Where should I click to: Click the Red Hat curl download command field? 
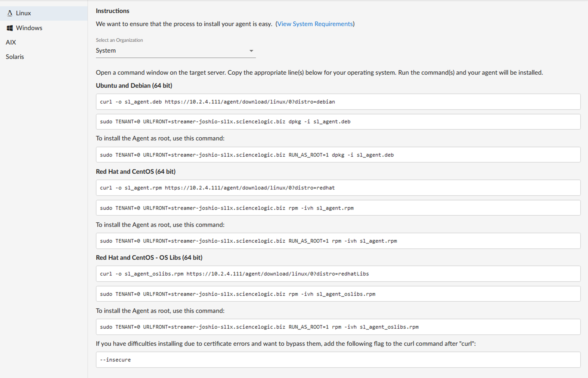(338, 188)
